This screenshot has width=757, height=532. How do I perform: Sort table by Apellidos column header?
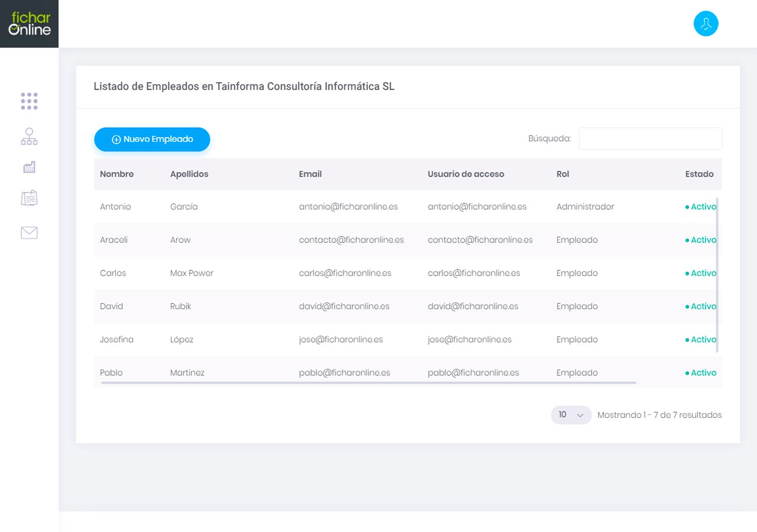point(189,174)
